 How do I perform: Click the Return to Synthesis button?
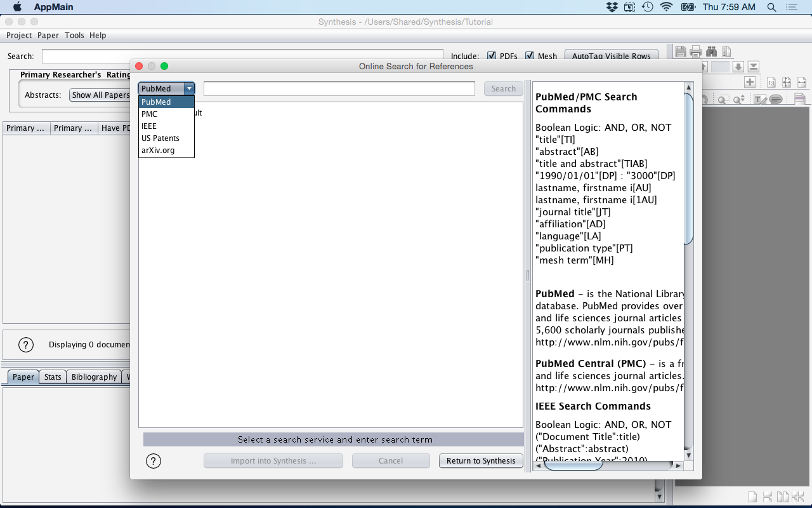[481, 461]
